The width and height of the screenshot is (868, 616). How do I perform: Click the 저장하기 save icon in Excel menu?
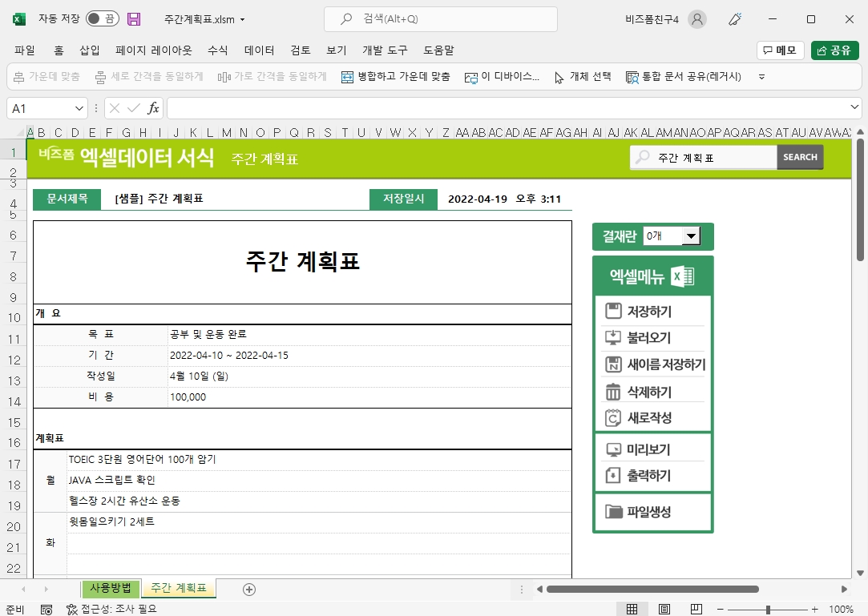pos(614,312)
